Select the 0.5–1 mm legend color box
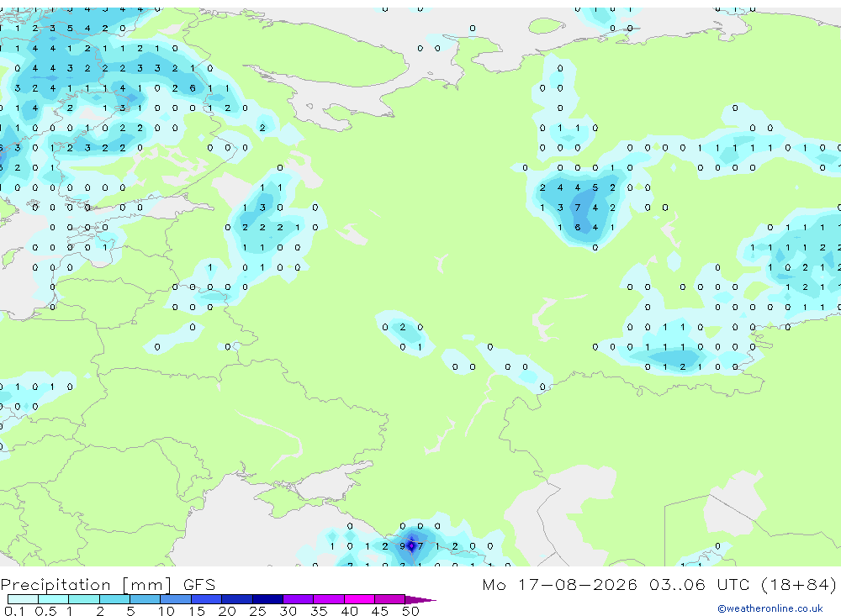This screenshot has height=616, width=841. [53, 599]
